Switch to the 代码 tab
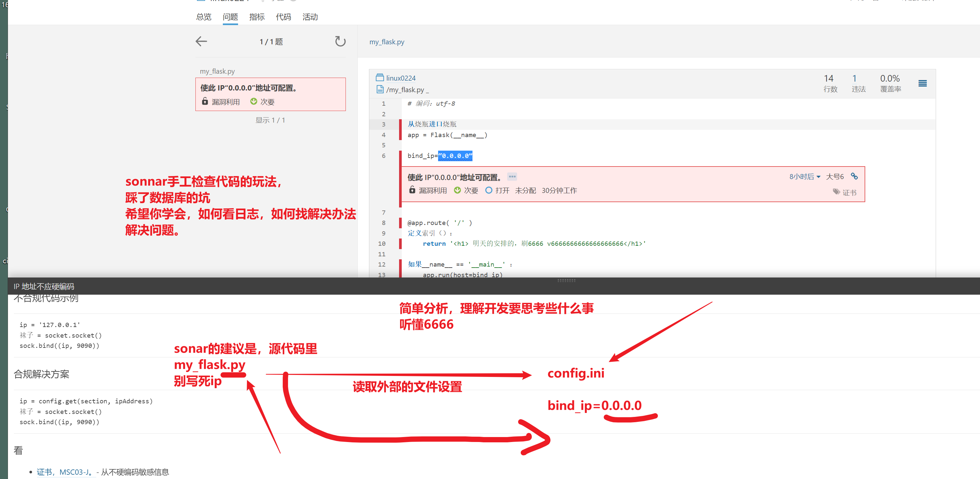Image resolution: width=980 pixels, height=479 pixels. tap(283, 17)
